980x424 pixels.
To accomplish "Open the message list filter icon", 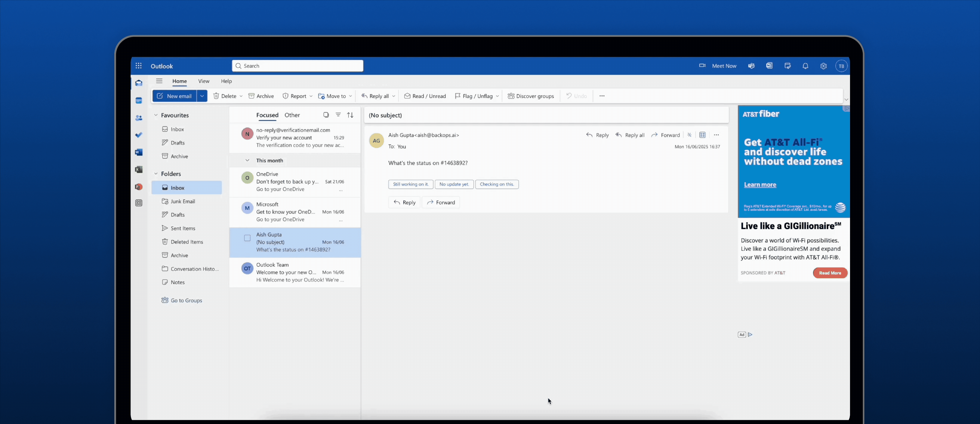I will point(338,115).
